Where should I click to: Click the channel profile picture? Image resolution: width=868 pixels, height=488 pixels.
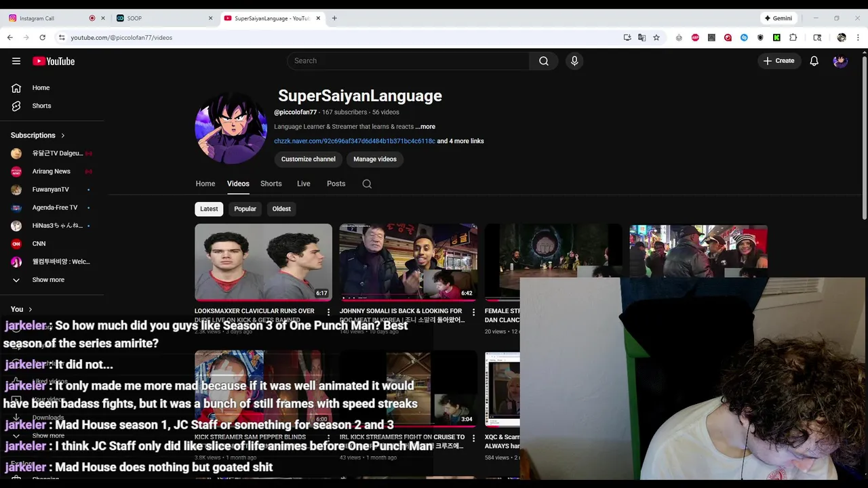tap(231, 128)
